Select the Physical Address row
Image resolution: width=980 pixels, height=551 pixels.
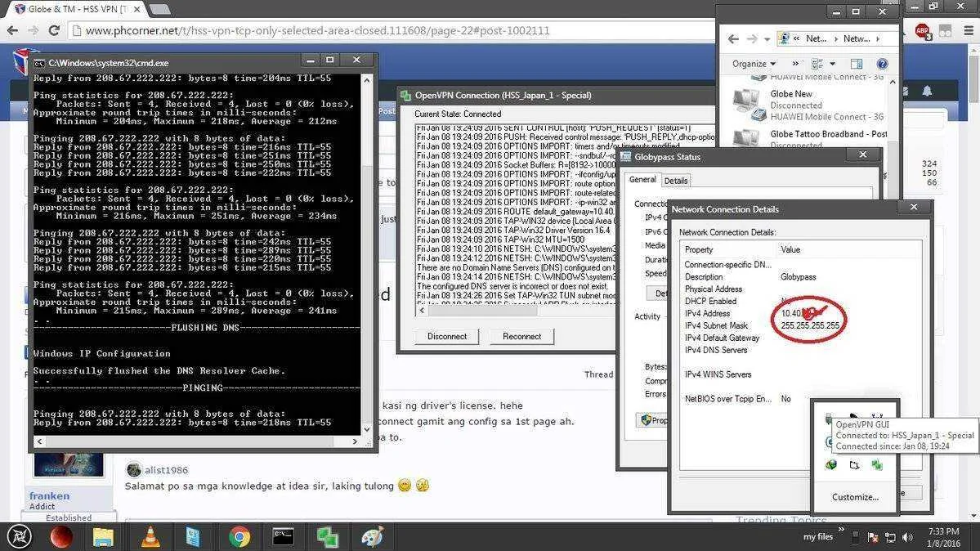[x=800, y=289]
